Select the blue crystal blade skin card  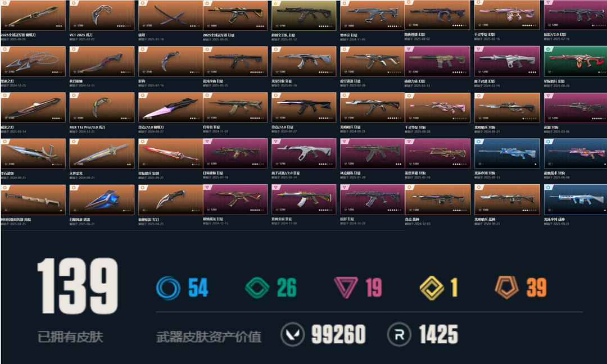(102, 199)
